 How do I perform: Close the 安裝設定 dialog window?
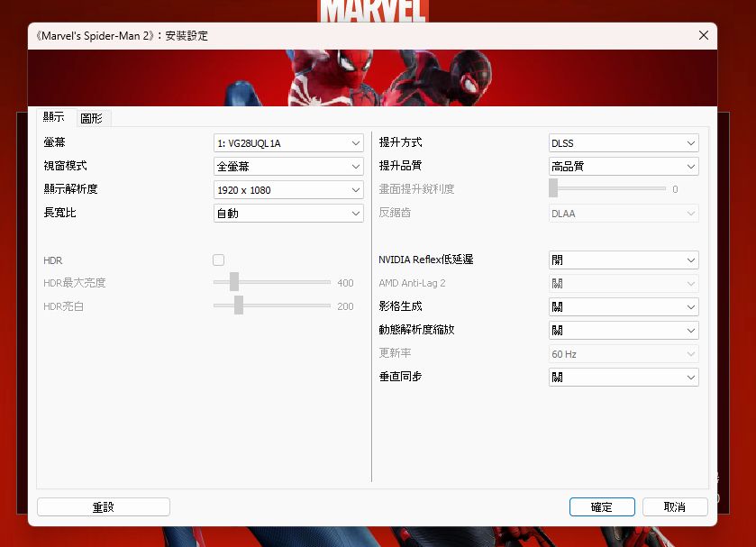coord(704,35)
